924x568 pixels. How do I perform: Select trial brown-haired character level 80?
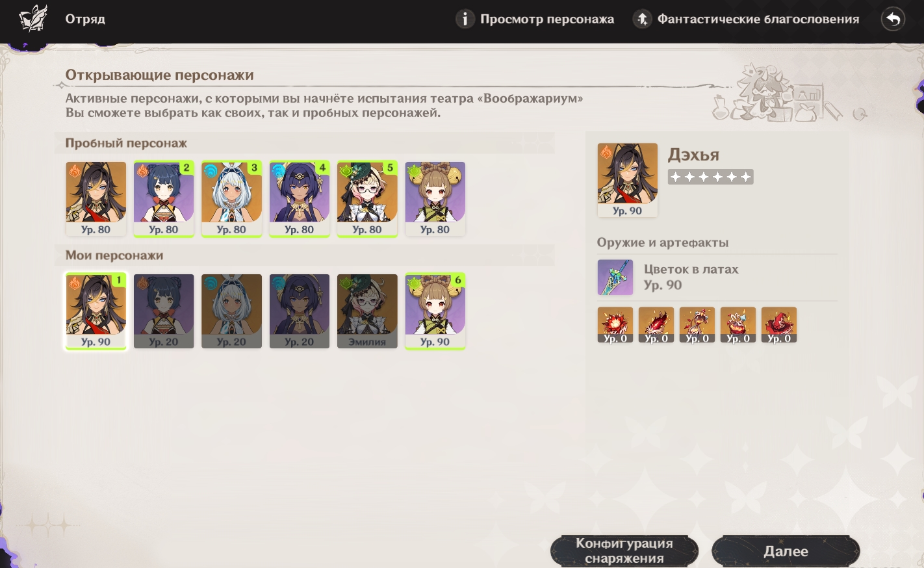pos(435,199)
